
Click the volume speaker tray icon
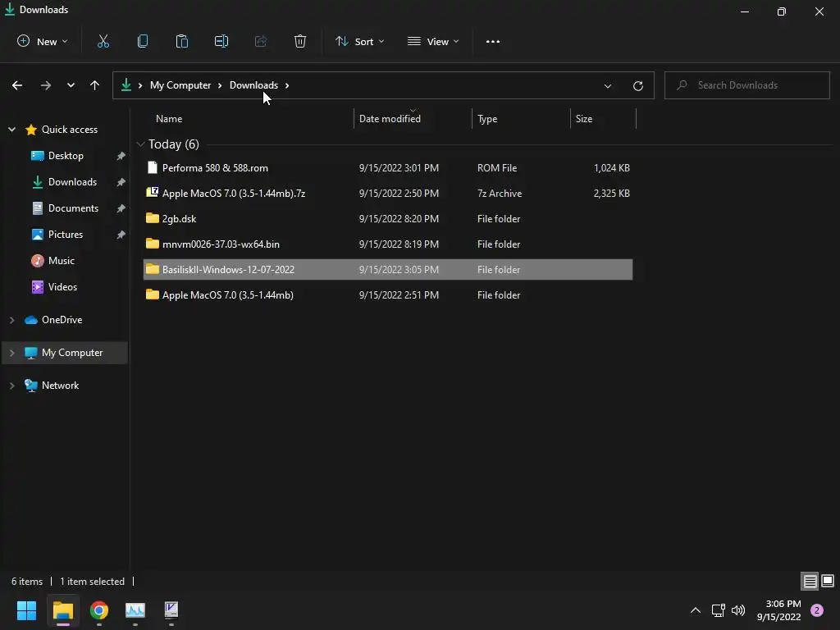(x=738, y=610)
